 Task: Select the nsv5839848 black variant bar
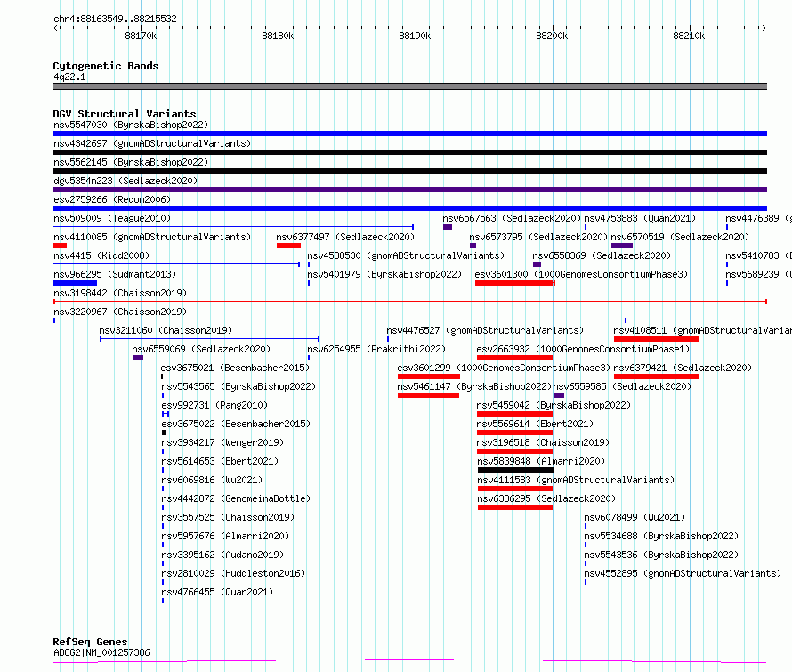point(515,470)
